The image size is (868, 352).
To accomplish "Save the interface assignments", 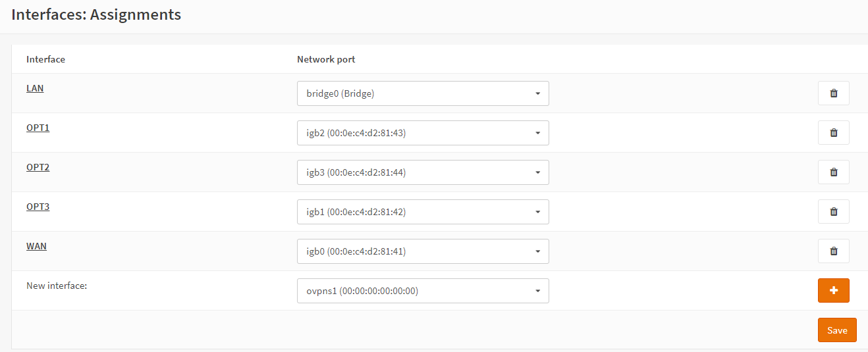I will 837,330.
